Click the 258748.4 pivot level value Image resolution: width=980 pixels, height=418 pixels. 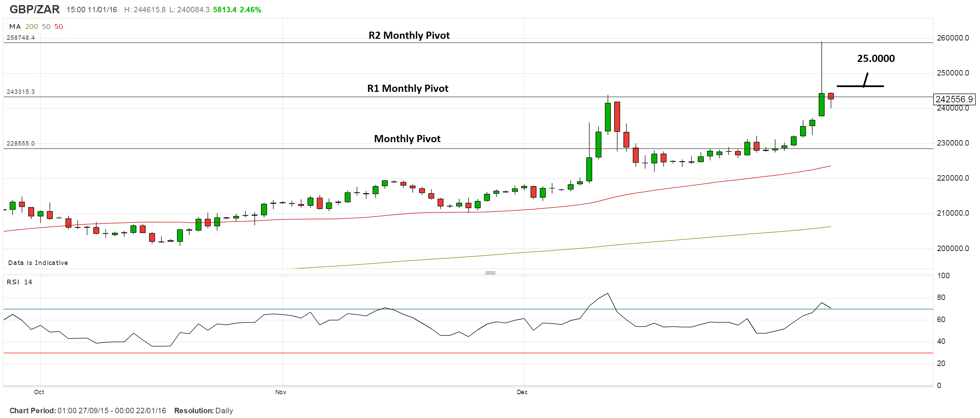pyautogui.click(x=20, y=38)
